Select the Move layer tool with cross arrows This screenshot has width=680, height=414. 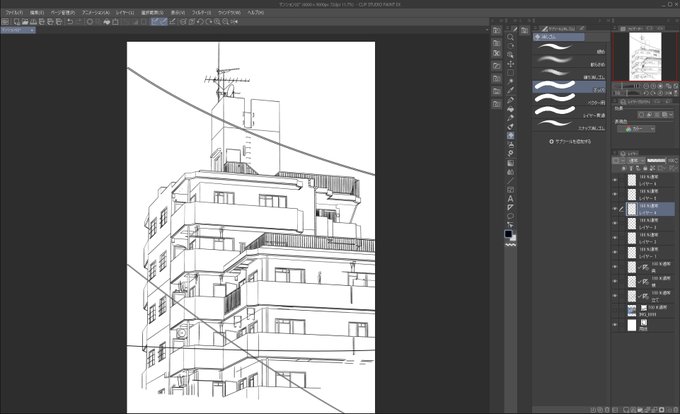coord(510,64)
